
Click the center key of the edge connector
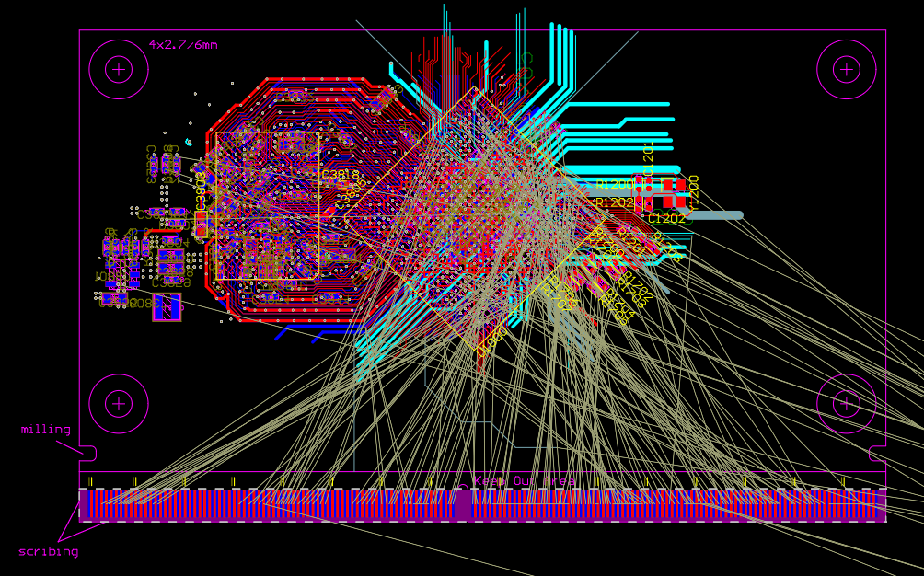[x=465, y=505]
